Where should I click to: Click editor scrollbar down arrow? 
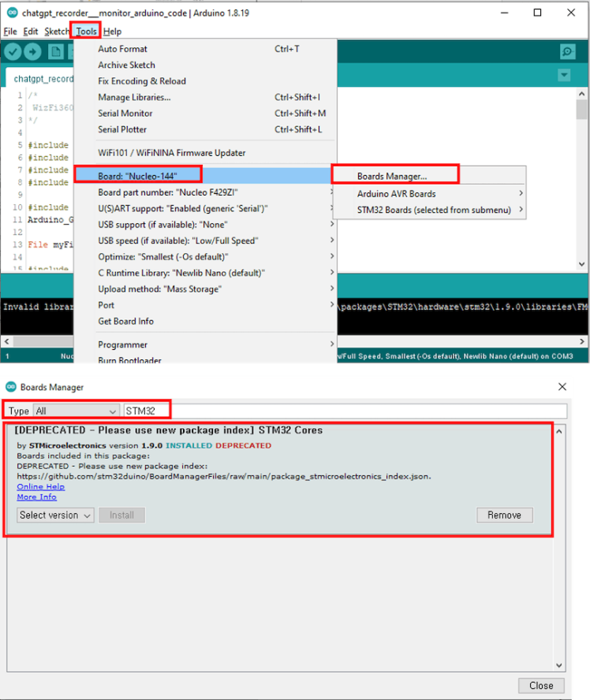[x=581, y=264]
